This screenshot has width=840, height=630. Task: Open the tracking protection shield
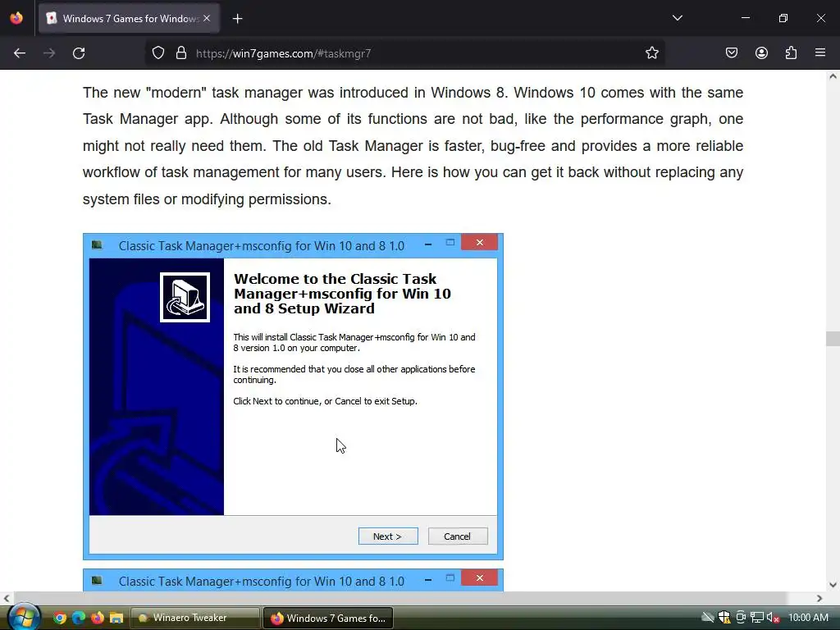[158, 53]
